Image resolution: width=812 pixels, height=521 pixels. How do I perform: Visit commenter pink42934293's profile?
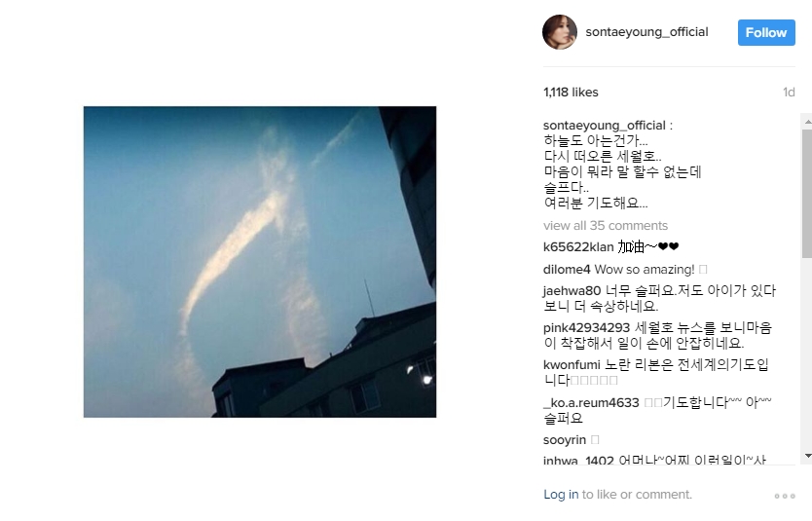pos(586,328)
